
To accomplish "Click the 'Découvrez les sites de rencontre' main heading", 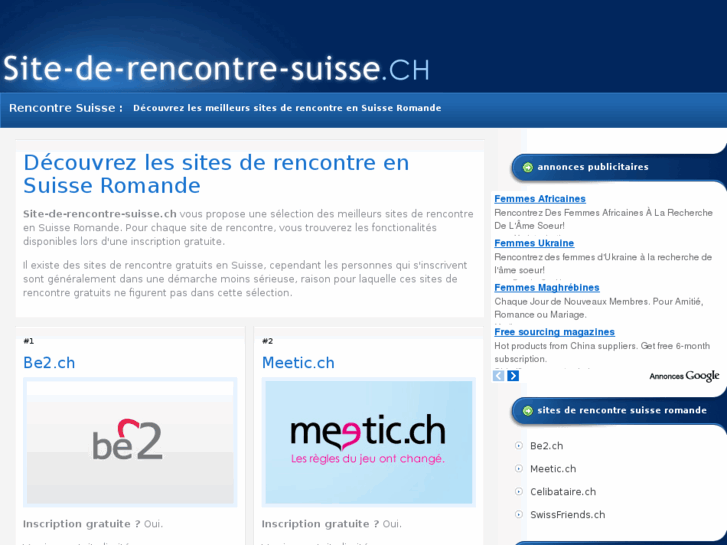I will [216, 174].
